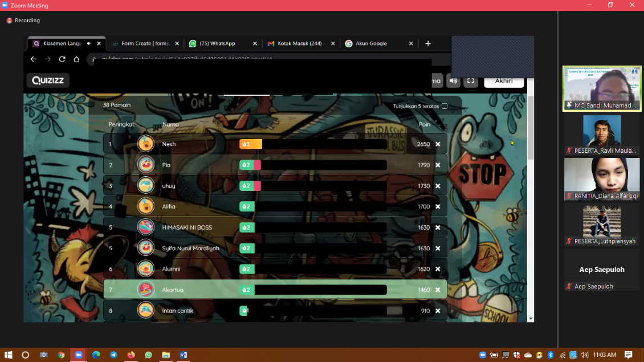Click uhuy's avatar icon
The image size is (644, 362).
[x=146, y=186]
